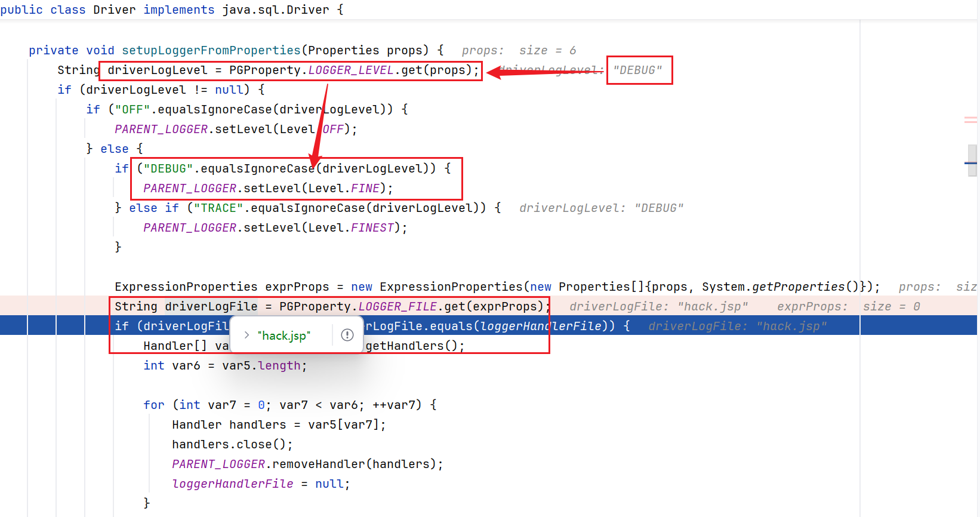
Task: Click the inline hint "props: size = 6"
Action: [519, 50]
